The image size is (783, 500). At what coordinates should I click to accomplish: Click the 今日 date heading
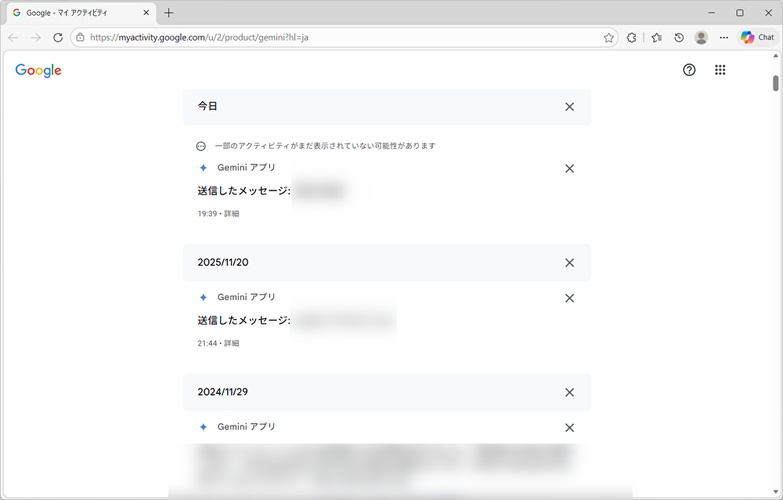[x=207, y=106]
